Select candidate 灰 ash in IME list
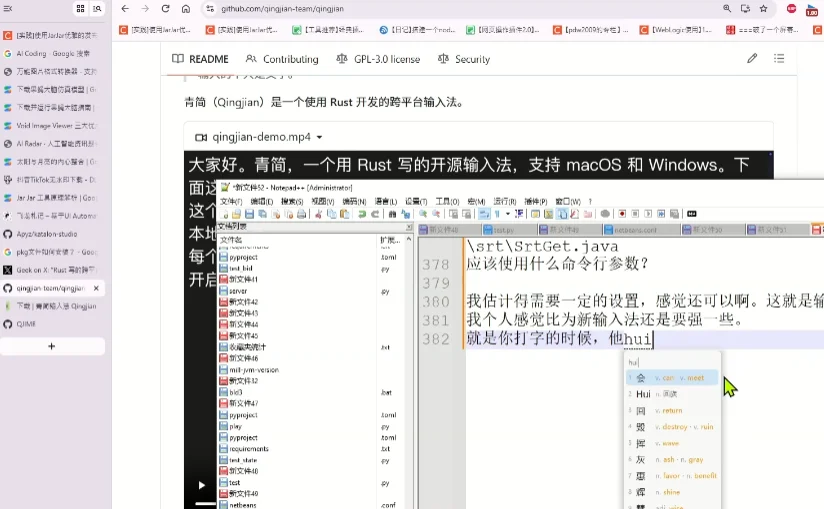The height and width of the screenshot is (509, 824). [672, 459]
